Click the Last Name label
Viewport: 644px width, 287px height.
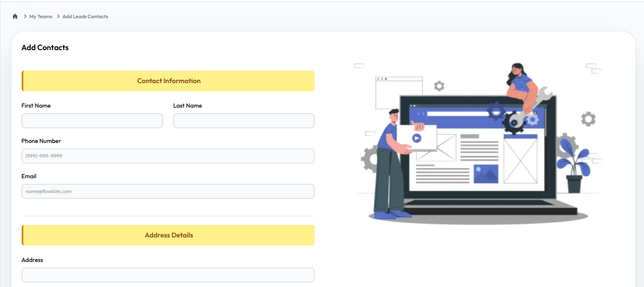click(188, 105)
